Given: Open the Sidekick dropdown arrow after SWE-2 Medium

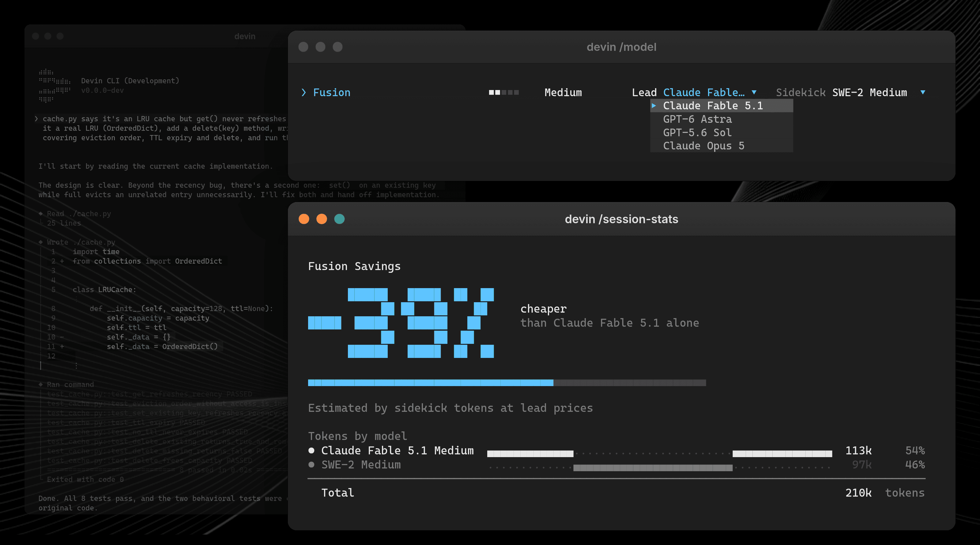Looking at the screenshot, I should click(922, 92).
